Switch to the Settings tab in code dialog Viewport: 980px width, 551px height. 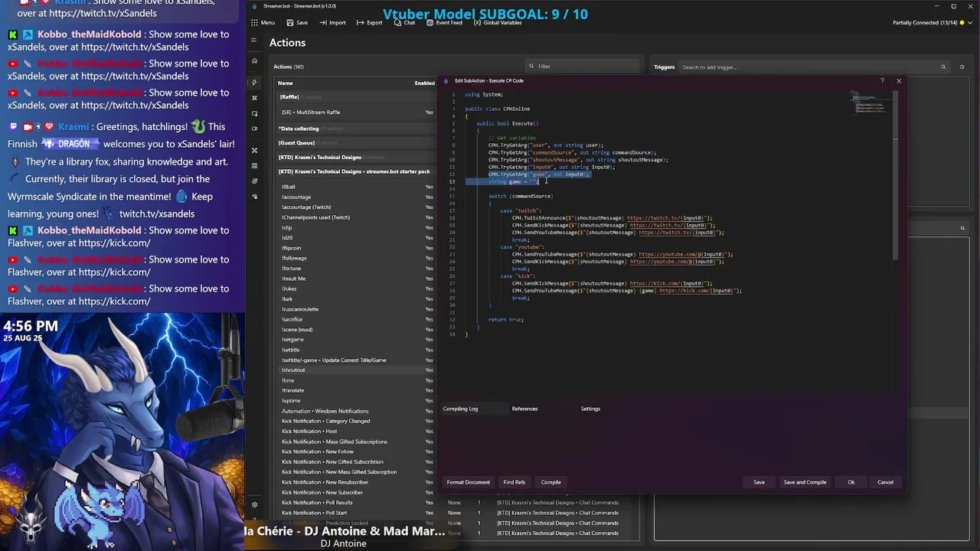[x=590, y=409]
